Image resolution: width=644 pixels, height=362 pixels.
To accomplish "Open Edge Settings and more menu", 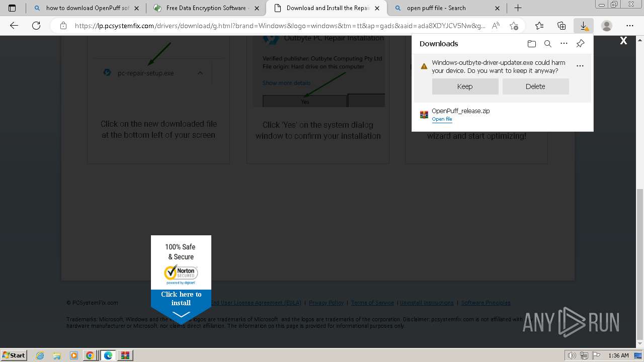I will (x=630, y=26).
